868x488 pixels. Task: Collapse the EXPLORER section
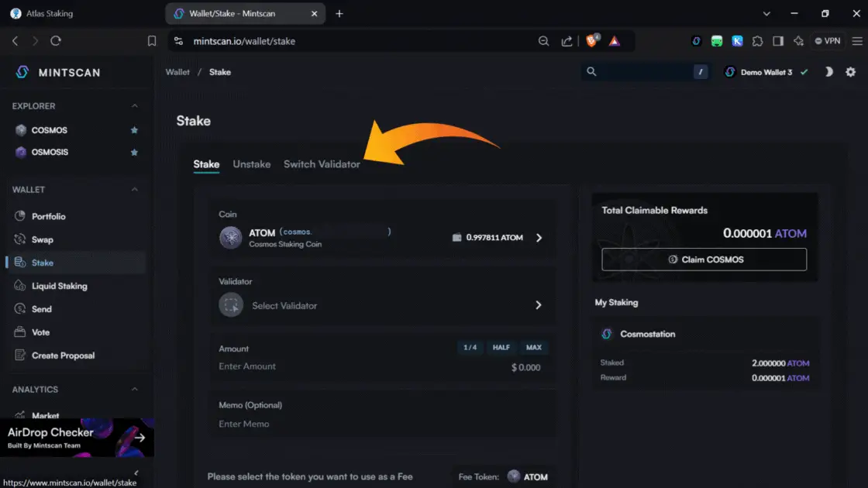point(134,106)
